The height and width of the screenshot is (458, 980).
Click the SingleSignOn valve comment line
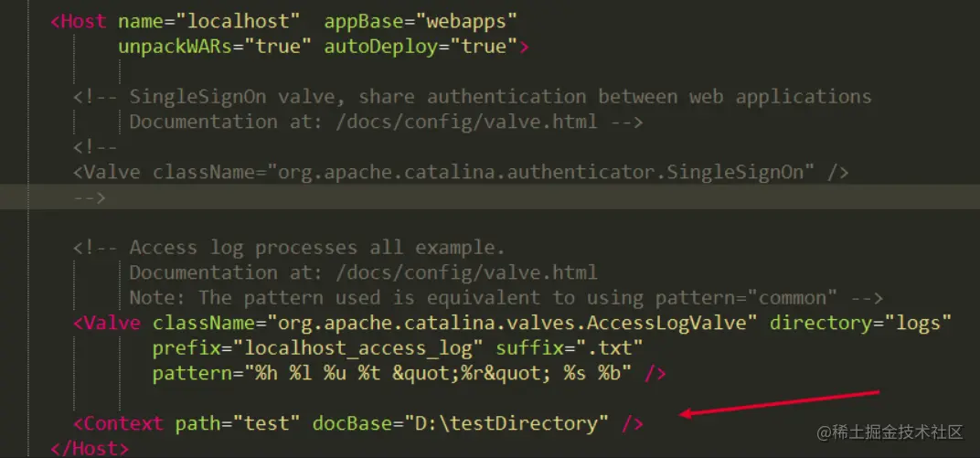(472, 97)
